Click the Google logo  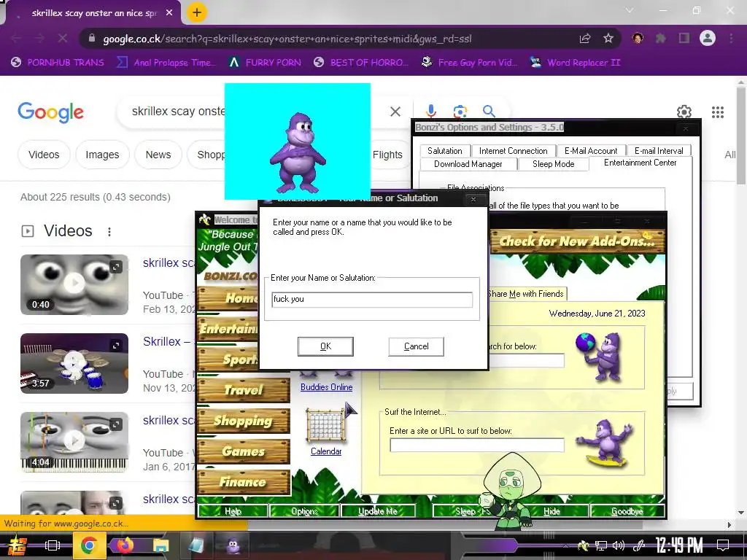click(50, 112)
